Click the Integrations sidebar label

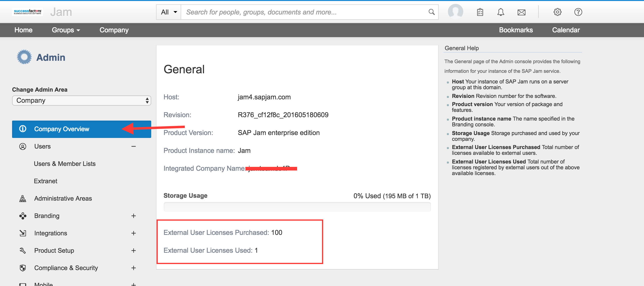[50, 233]
